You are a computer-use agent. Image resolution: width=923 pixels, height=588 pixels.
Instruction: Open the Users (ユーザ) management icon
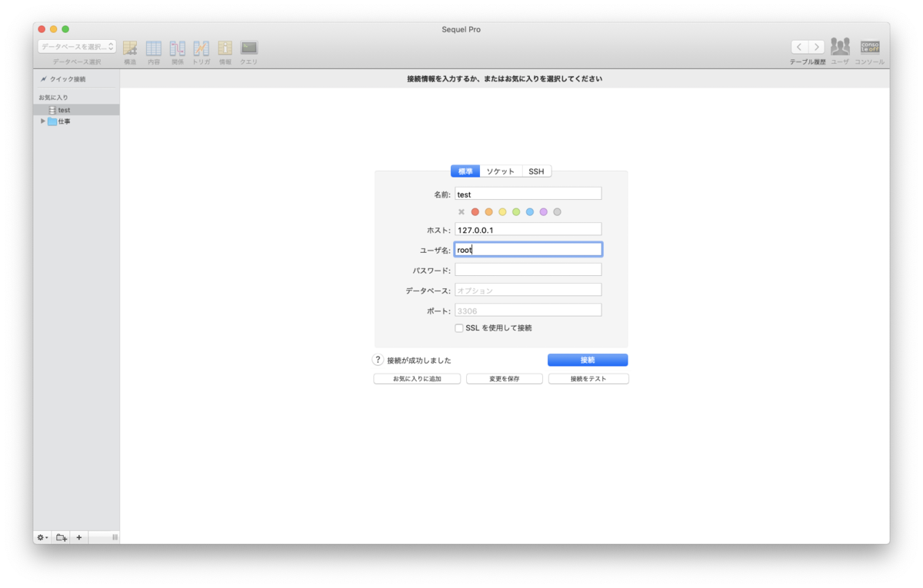[x=840, y=47]
